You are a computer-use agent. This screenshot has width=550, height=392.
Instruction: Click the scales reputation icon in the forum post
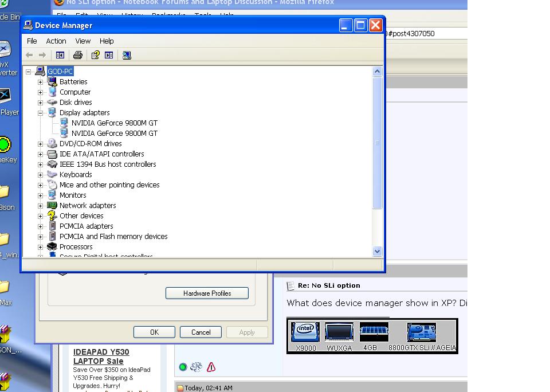click(196, 367)
